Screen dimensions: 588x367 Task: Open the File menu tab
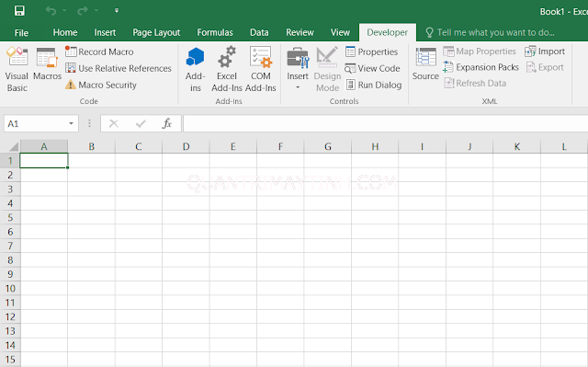pyautogui.click(x=21, y=32)
